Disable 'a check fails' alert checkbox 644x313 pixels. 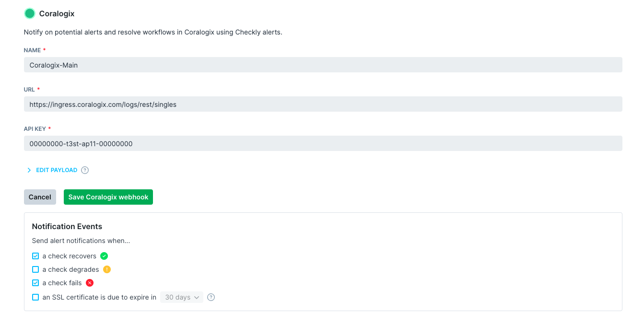35,283
